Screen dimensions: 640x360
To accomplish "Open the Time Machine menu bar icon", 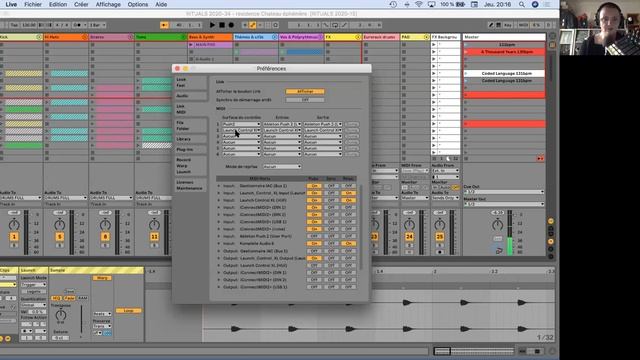I will click(393, 4).
